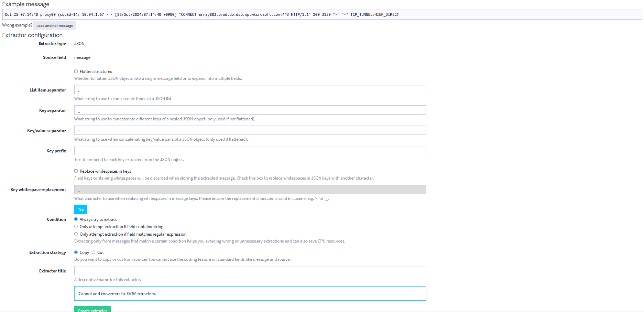This screenshot has width=644, height=312.
Task: Click the greyed Key whitespace replacement field
Action: 250,190
